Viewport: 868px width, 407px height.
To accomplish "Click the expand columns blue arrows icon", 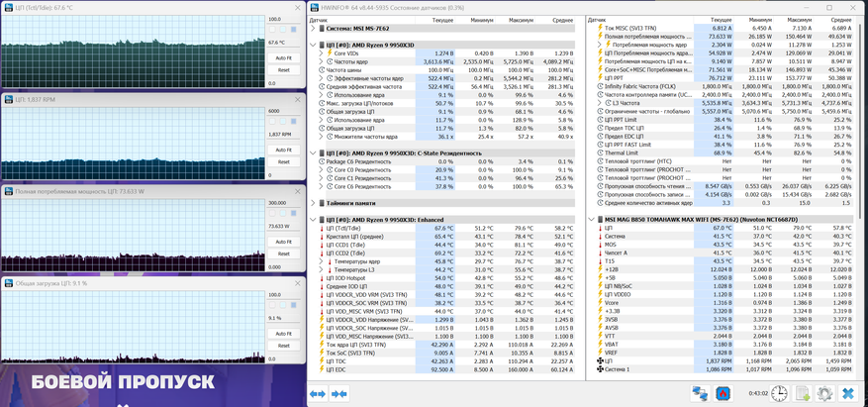I will pos(318,393).
